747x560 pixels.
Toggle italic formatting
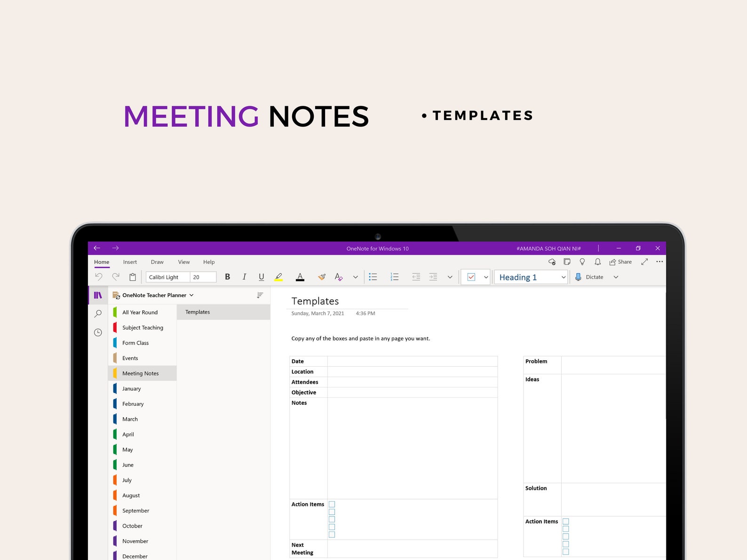244,277
